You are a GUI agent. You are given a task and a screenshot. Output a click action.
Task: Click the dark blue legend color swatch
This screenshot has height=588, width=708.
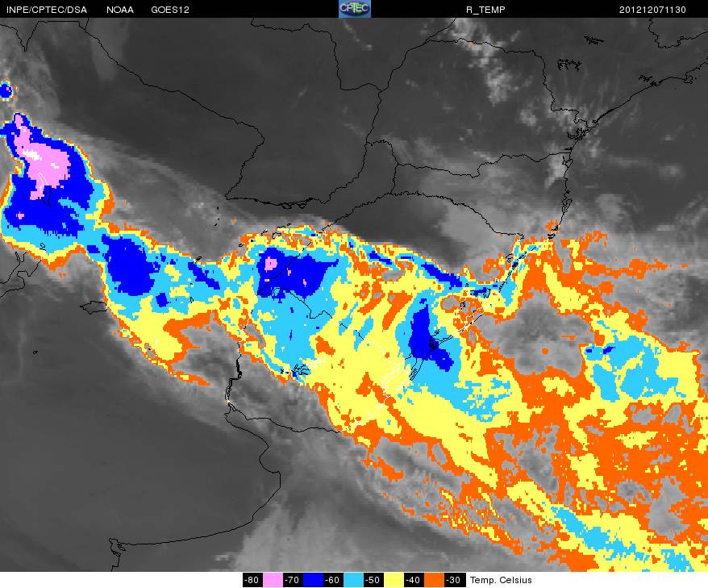tap(313, 580)
